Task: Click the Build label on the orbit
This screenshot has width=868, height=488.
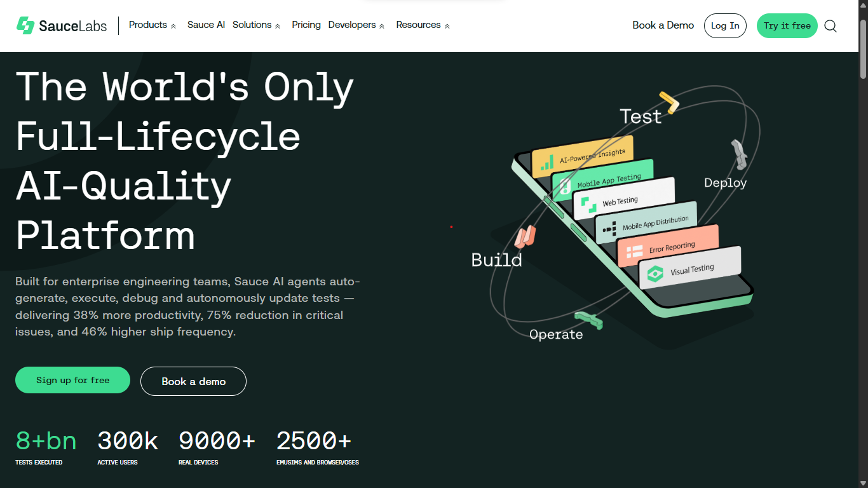Action: pyautogui.click(x=497, y=260)
